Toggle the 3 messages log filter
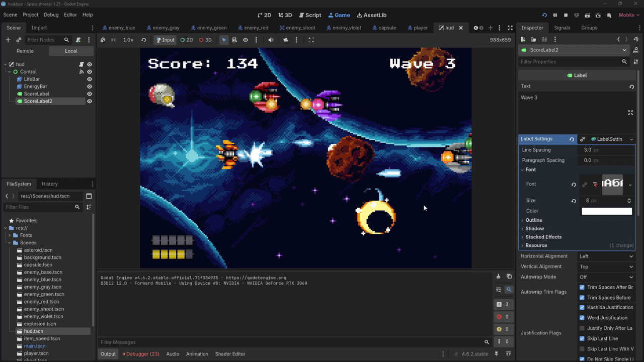The image size is (644, 362). pos(503,304)
